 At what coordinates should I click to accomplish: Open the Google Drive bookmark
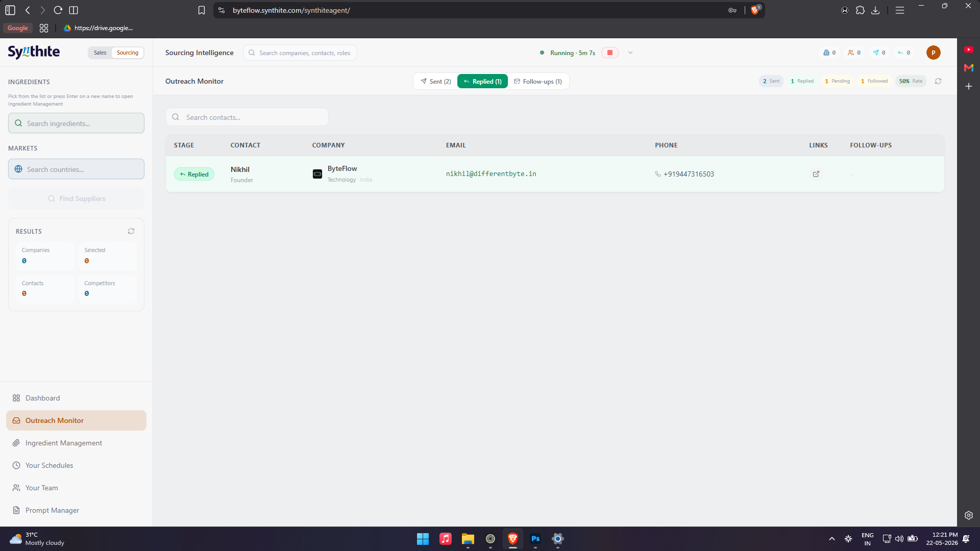pos(99,28)
